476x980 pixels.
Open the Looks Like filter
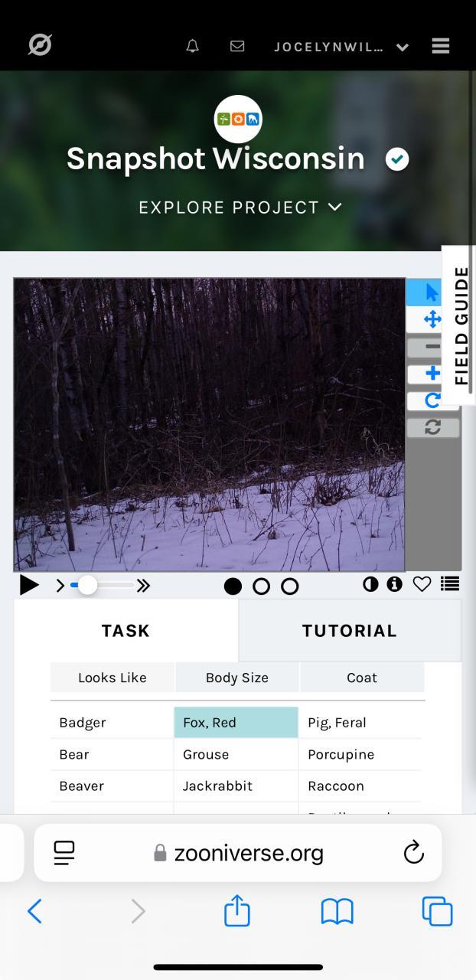tap(112, 678)
